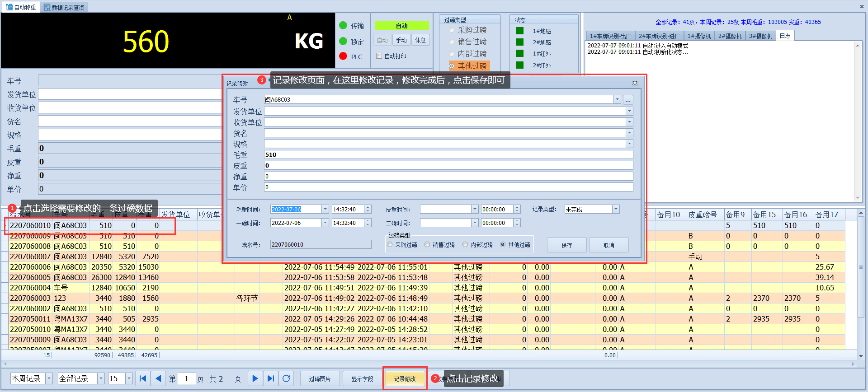
Task: Open the 1#摄像机 tab
Action: tap(699, 36)
